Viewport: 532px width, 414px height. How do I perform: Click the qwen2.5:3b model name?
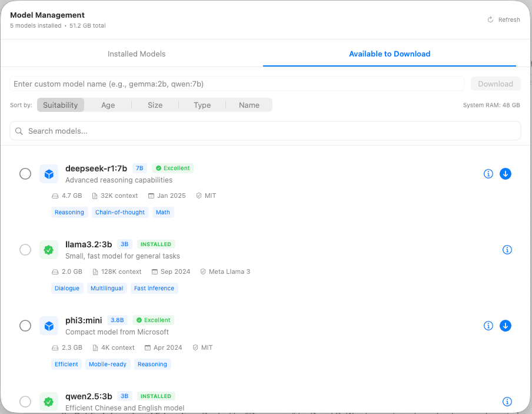(88, 396)
